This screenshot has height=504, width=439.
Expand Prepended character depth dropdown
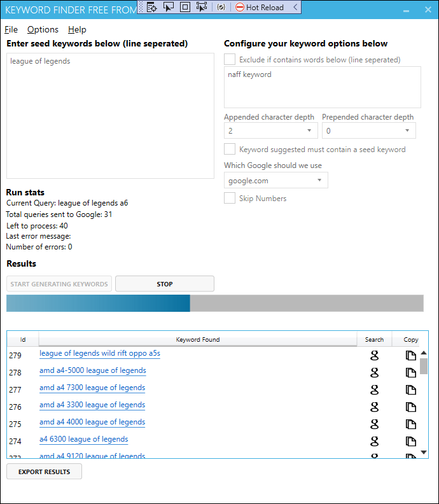pos(368,130)
